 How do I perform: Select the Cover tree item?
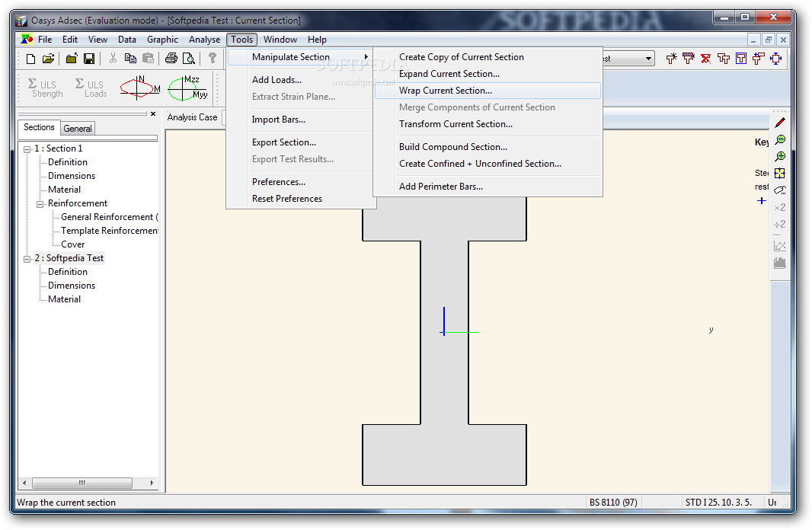[72, 244]
